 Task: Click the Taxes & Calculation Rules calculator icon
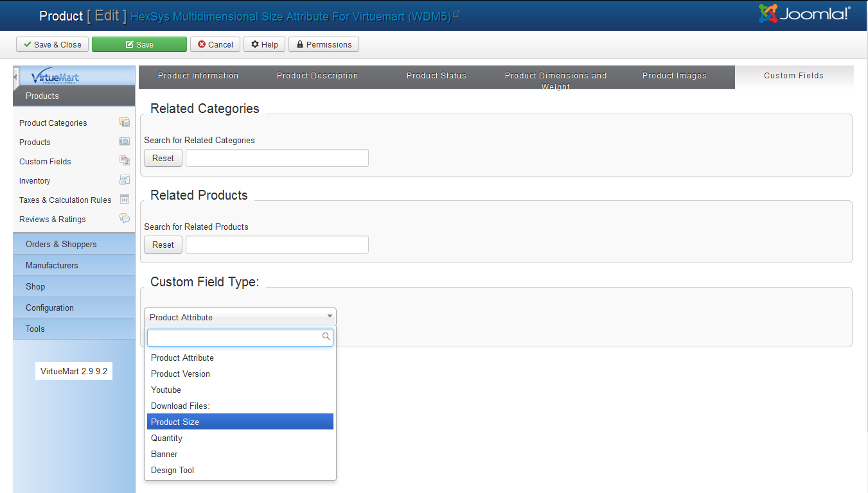coord(125,200)
